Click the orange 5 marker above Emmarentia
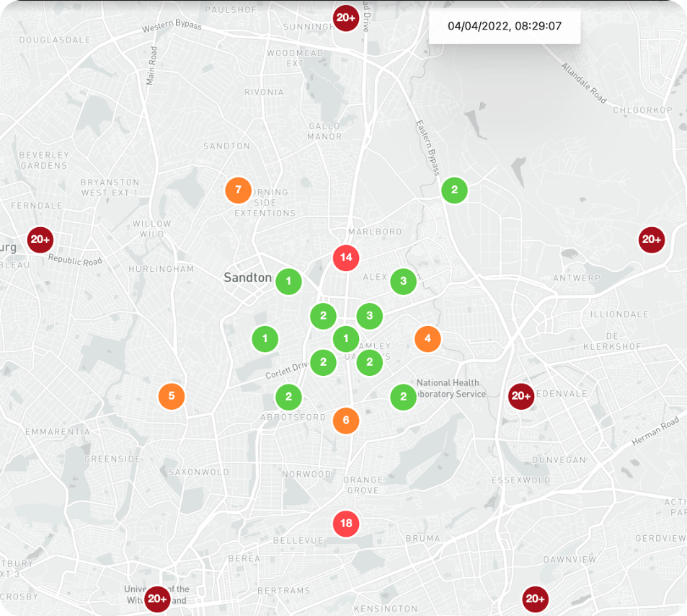Viewport: 687px width, 616px height. tap(172, 395)
